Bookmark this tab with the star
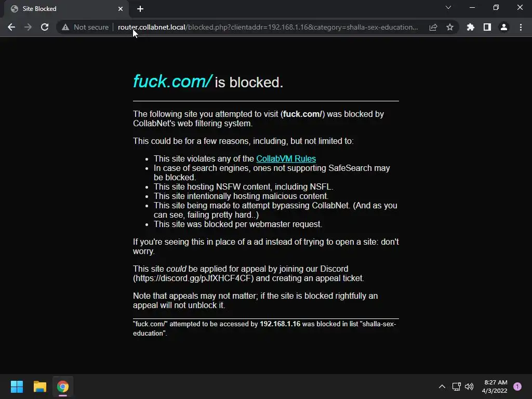Viewport: 532px width, 399px height. 450,27
